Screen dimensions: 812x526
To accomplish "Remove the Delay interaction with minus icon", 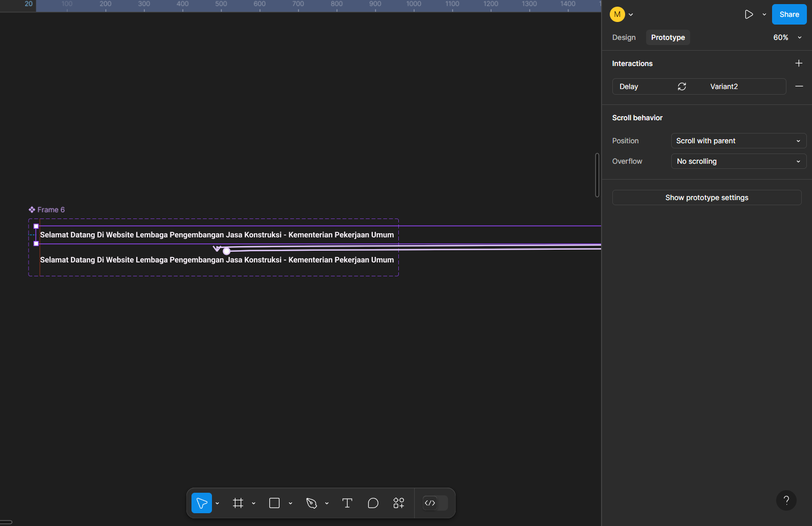I will 799,86.
